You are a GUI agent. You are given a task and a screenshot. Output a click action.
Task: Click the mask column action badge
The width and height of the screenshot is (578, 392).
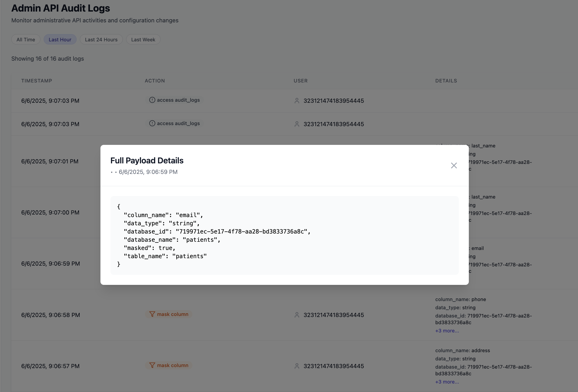[x=169, y=314]
